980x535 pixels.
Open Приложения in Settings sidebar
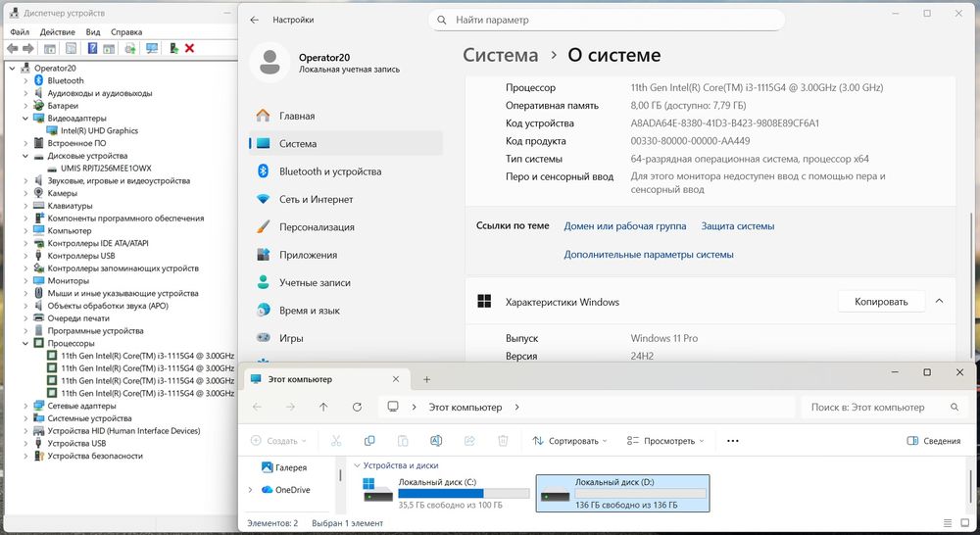pyautogui.click(x=346, y=255)
